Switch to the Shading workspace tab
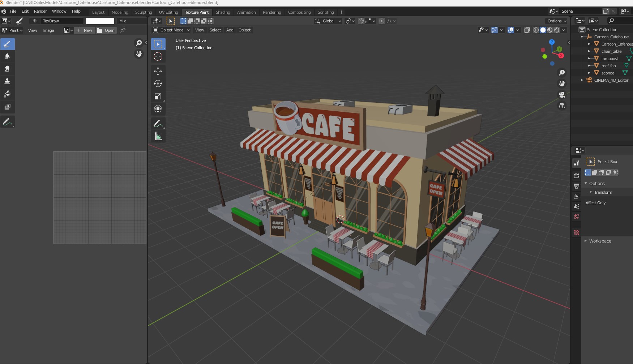Screen dimensions: 633x364 coord(223,12)
